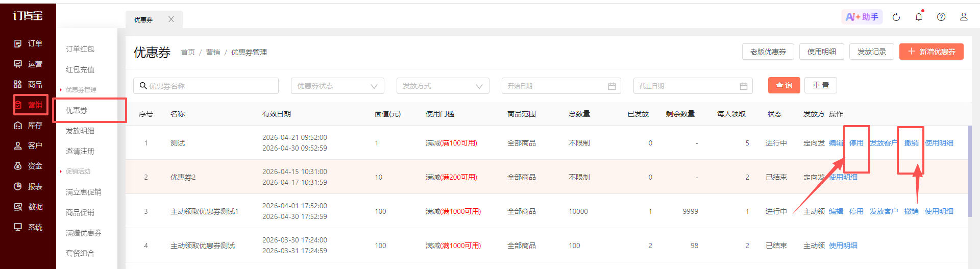Click the 新增优惠券 button
Image resolution: width=980 pixels, height=269 pixels.
(932, 52)
